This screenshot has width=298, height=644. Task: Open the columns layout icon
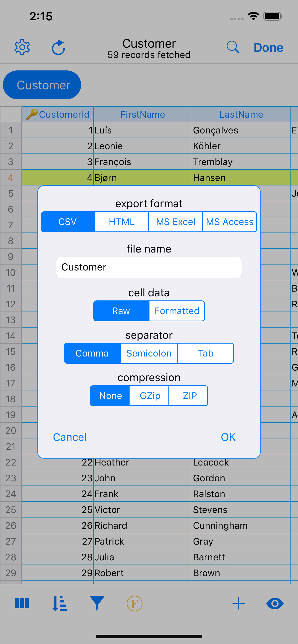click(x=22, y=603)
